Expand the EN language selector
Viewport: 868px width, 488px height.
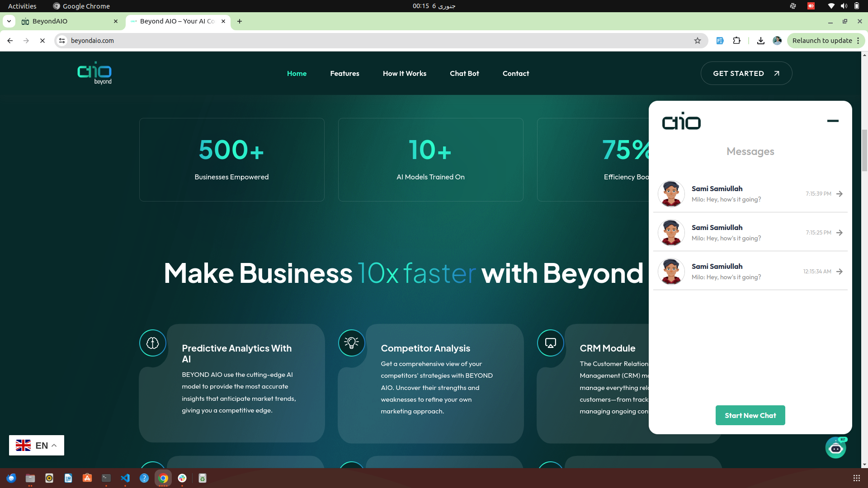(37, 446)
